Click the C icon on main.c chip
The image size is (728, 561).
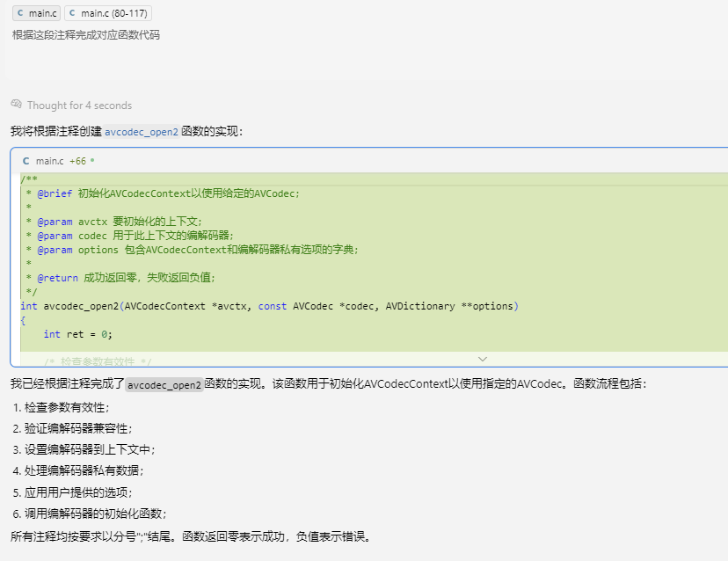point(20,13)
